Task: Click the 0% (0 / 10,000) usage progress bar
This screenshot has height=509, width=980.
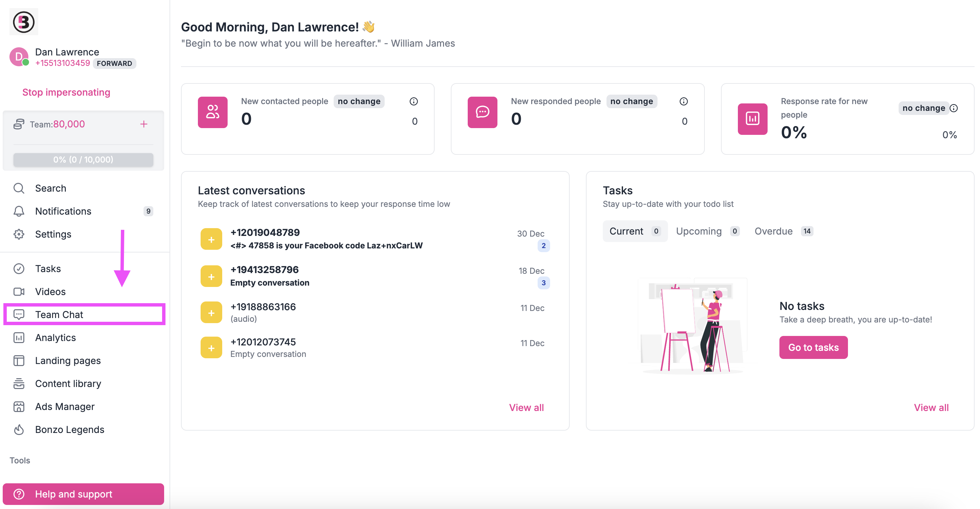Action: pos(83,160)
